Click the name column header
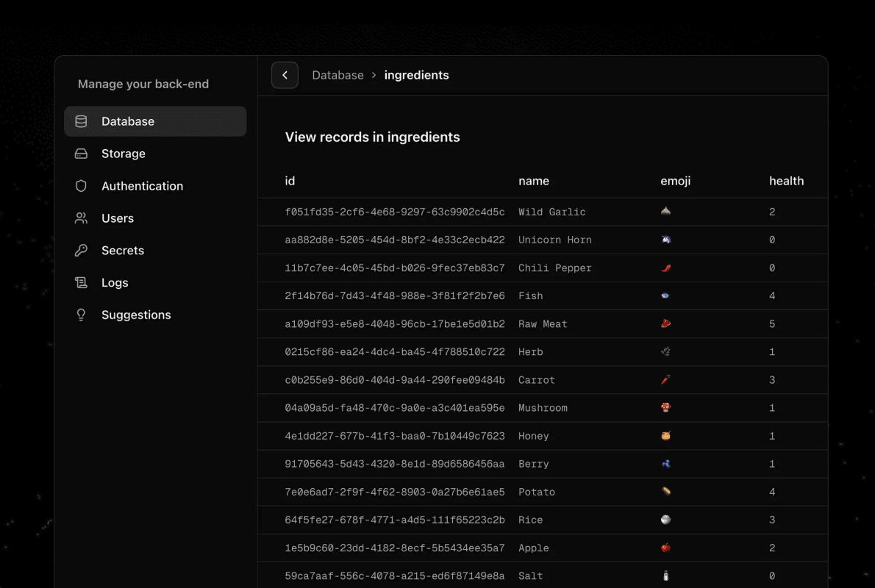Viewport: 875px width, 588px height. (x=534, y=181)
